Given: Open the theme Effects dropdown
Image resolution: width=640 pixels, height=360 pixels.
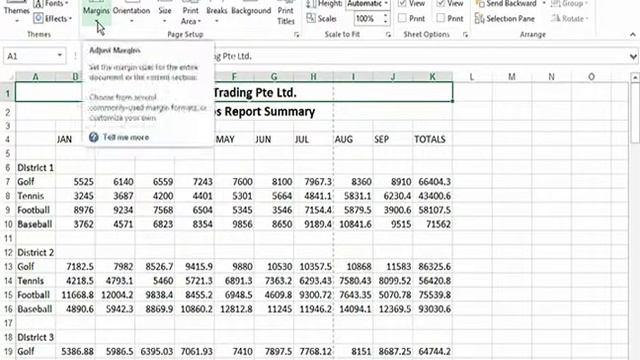Looking at the screenshot, I should (53, 18).
